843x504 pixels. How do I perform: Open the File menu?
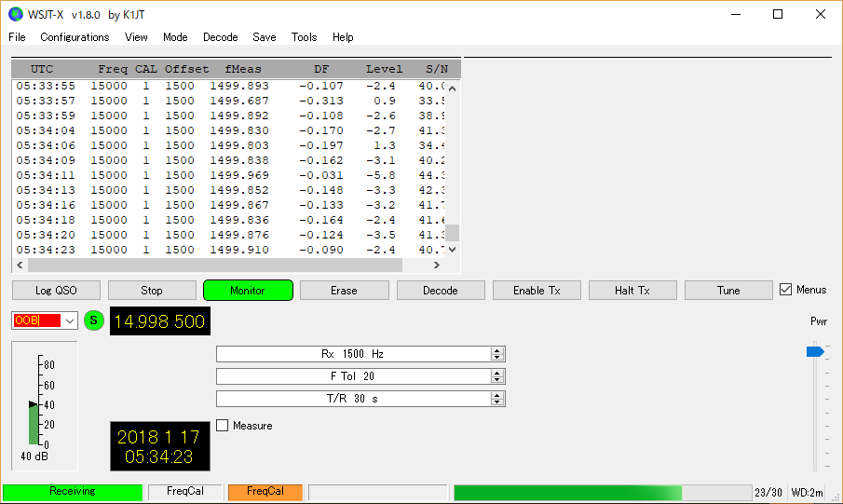[17, 37]
